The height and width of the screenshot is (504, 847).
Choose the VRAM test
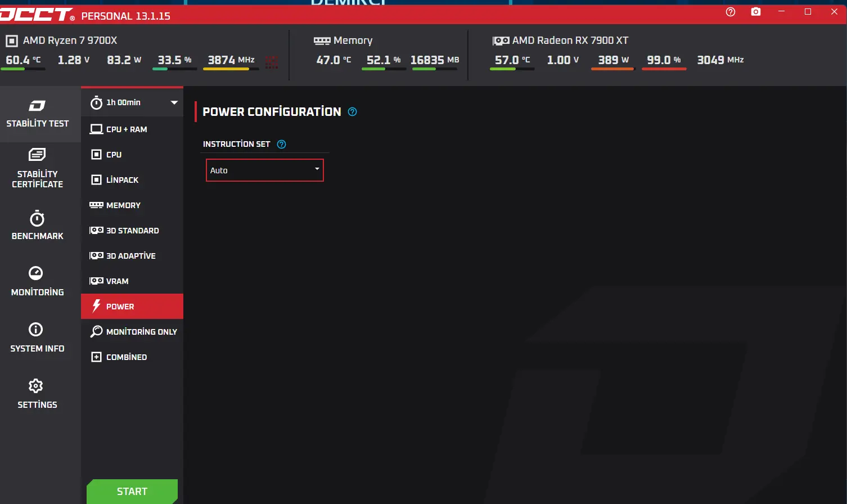(x=132, y=281)
